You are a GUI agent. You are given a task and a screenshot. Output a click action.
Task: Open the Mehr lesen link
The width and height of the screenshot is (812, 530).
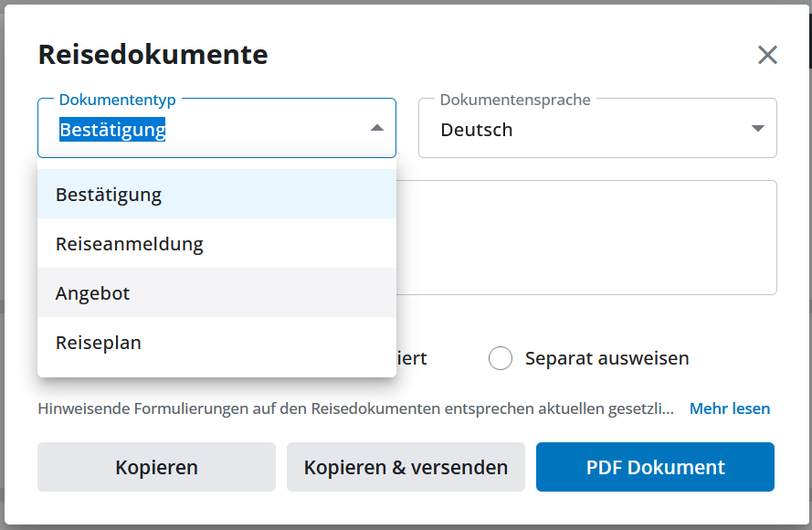(729, 408)
